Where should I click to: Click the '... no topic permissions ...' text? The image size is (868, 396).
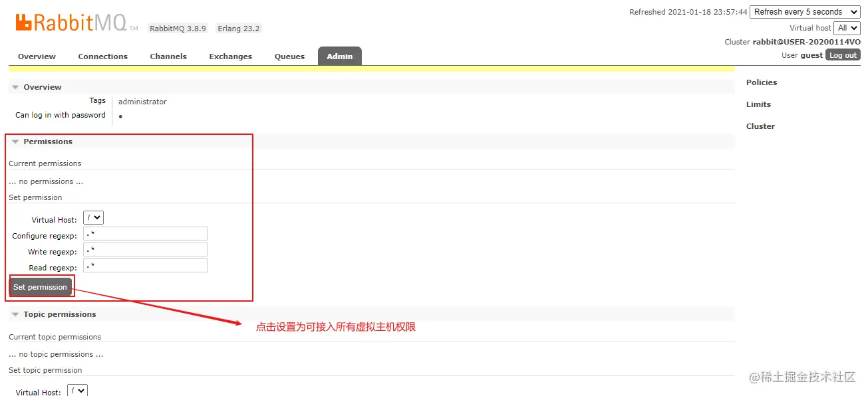57,354
